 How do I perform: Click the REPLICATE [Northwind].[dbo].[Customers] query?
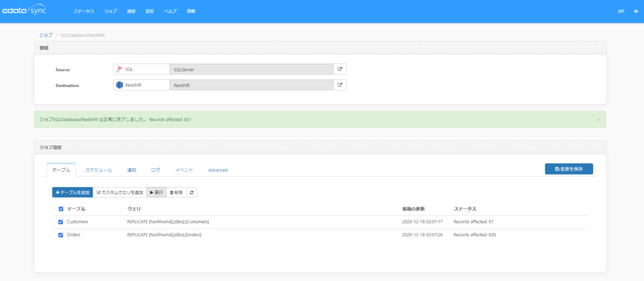[168, 222]
